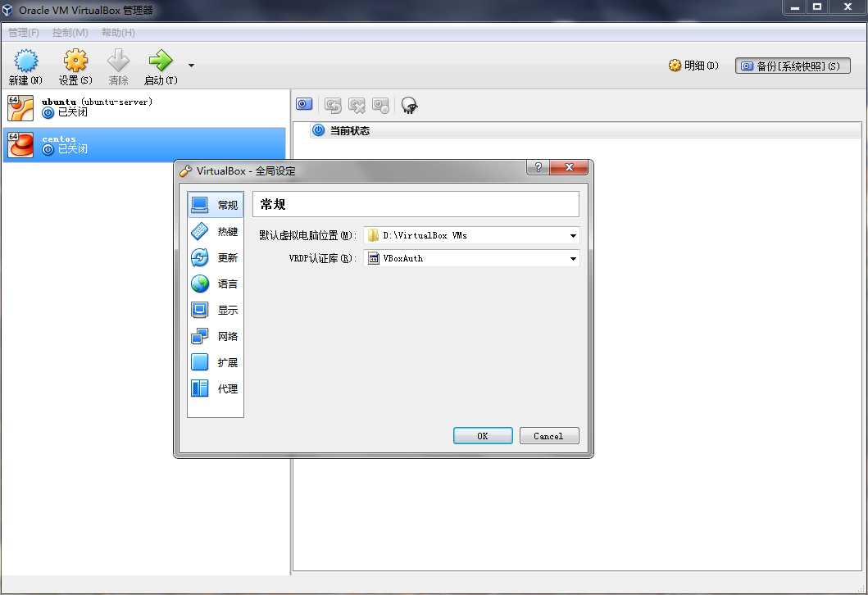Image resolution: width=868 pixels, height=595 pixels.
Task: Click centos VM powered-off status icon
Action: click(48, 149)
